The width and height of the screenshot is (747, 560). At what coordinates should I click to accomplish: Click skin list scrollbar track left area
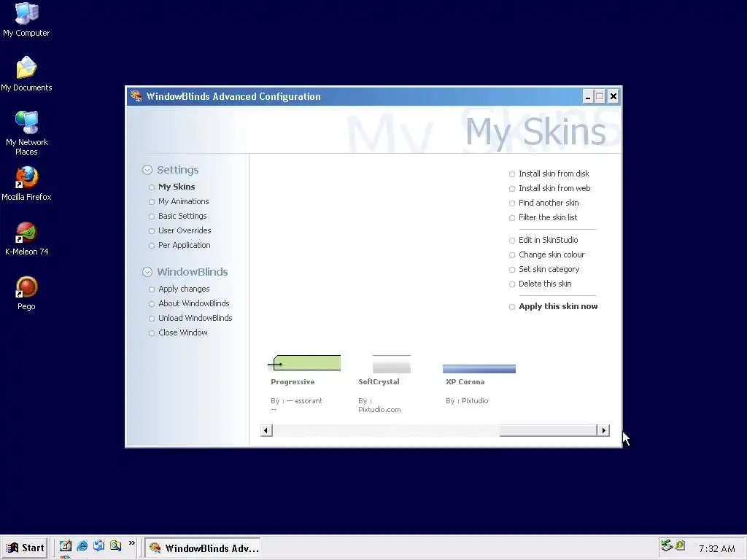tap(386, 430)
